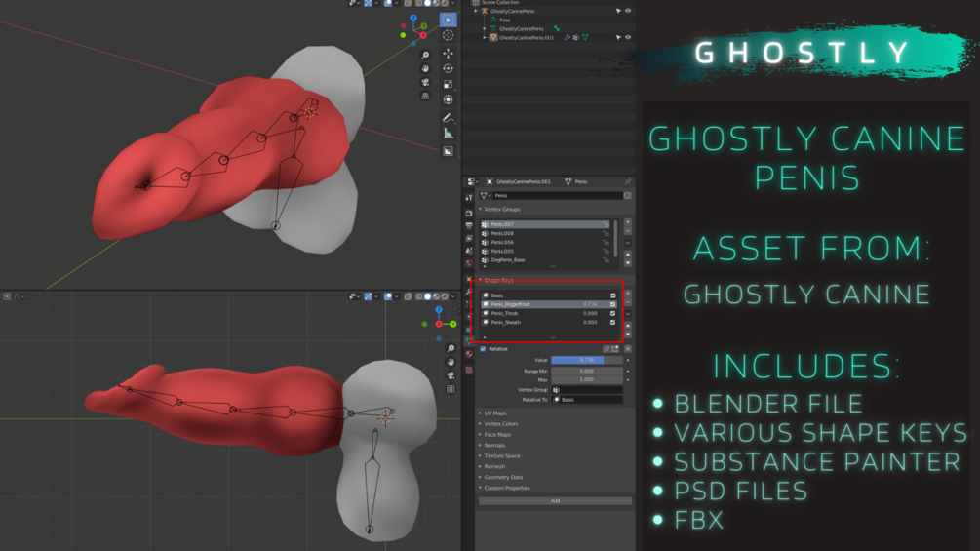This screenshot has height=551, width=980.
Task: Open vertex group specials dropdown arrow
Action: click(x=628, y=243)
